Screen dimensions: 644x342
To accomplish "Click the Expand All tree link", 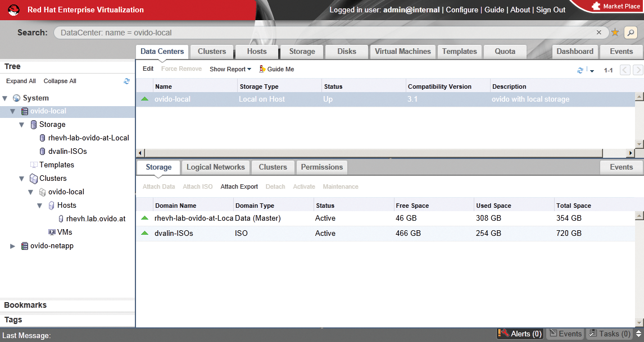I will coord(21,81).
